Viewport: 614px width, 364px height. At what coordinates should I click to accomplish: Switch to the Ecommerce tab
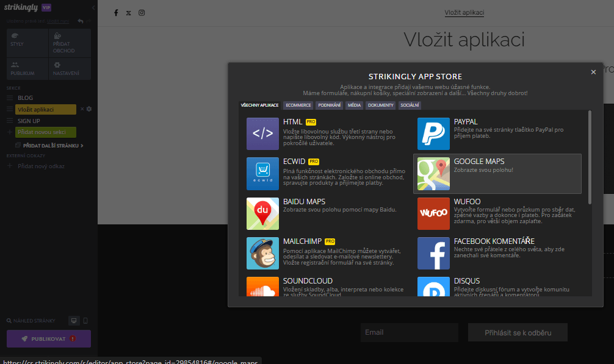(x=298, y=105)
